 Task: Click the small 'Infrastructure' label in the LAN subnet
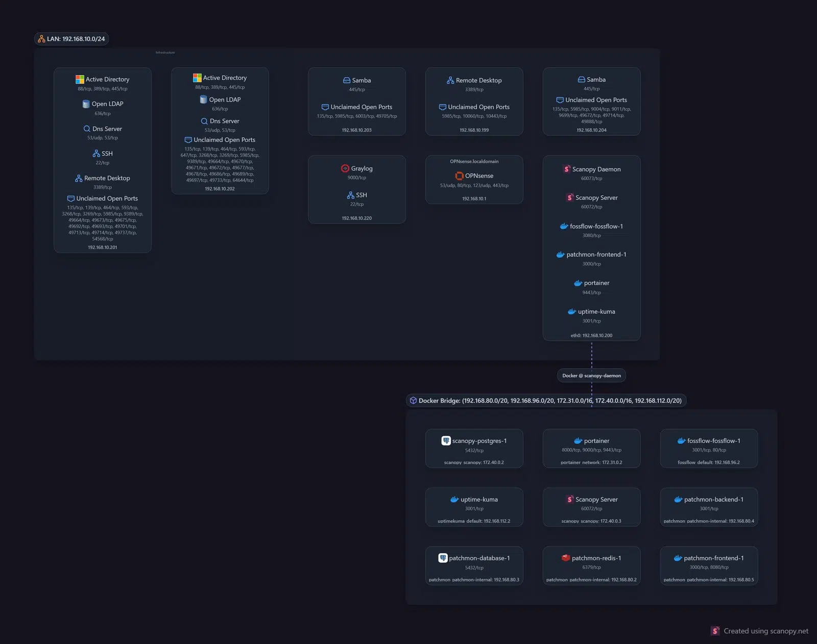[165, 53]
